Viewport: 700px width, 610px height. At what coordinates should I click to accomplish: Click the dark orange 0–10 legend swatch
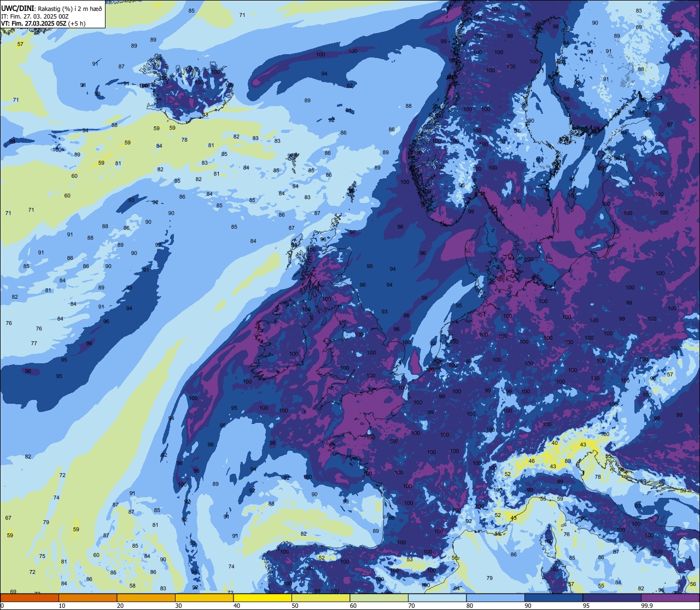(30, 597)
